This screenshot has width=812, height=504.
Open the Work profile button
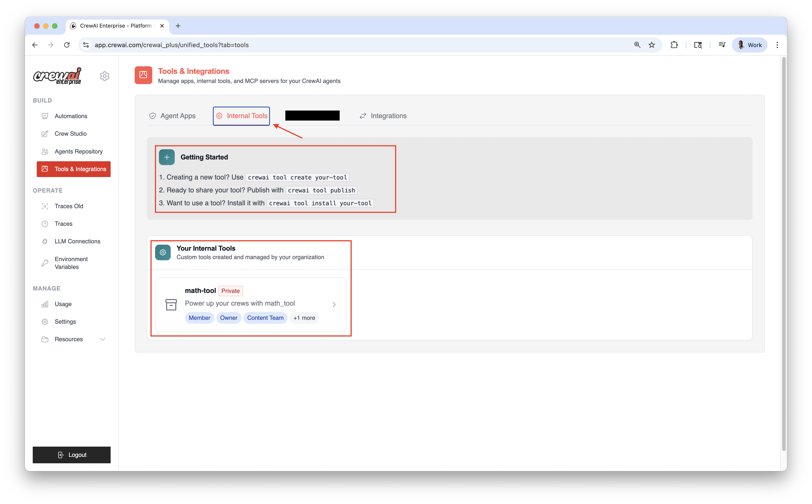coord(749,45)
